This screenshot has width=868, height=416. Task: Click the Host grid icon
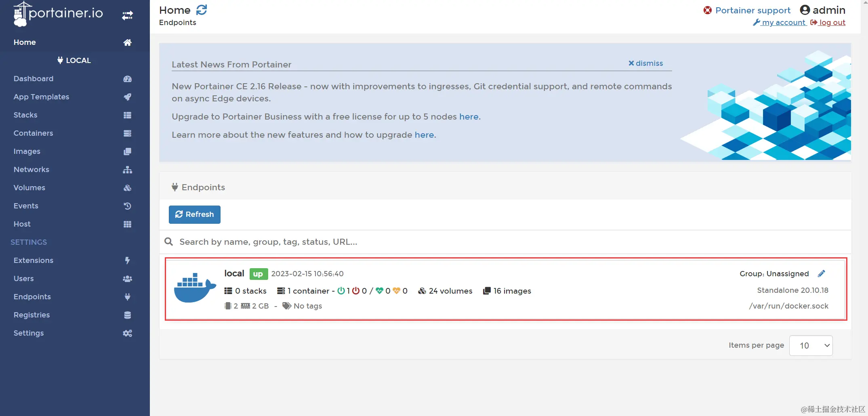tap(127, 224)
